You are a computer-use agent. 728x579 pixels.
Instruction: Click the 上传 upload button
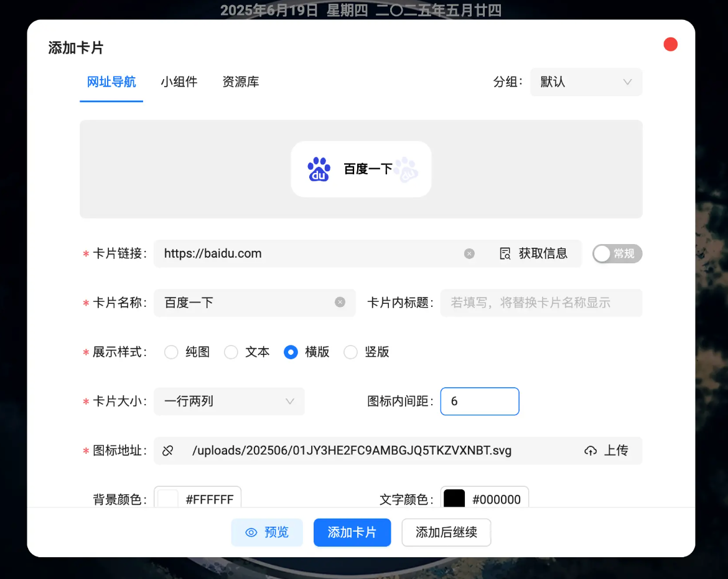tap(607, 450)
